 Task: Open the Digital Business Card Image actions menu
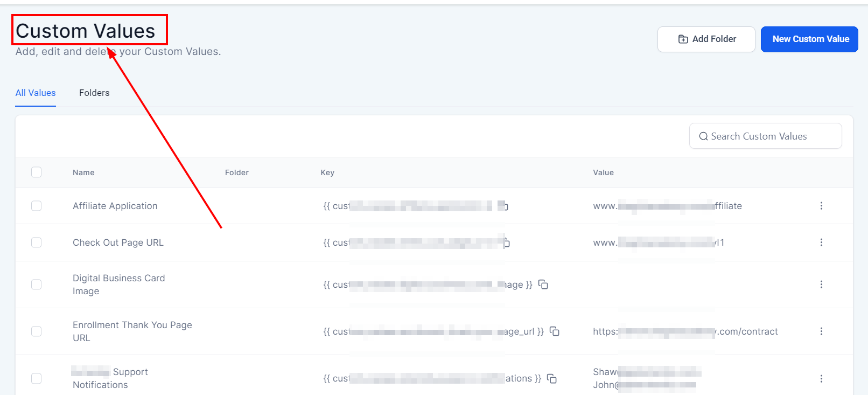point(821,285)
